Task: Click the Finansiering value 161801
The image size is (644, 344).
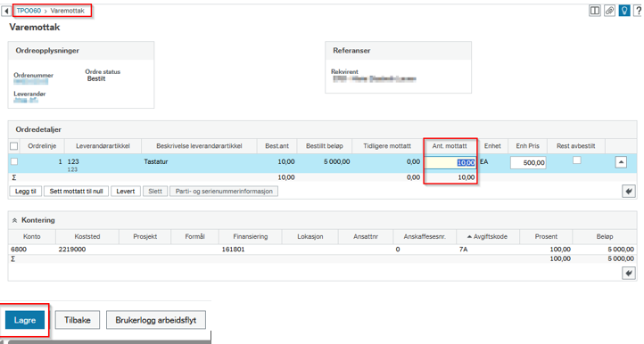Action: pos(233,250)
